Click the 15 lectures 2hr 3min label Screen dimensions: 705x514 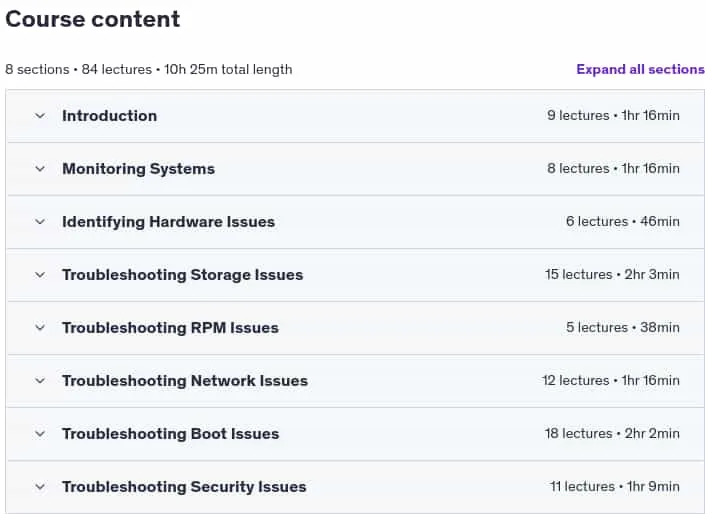(612, 274)
